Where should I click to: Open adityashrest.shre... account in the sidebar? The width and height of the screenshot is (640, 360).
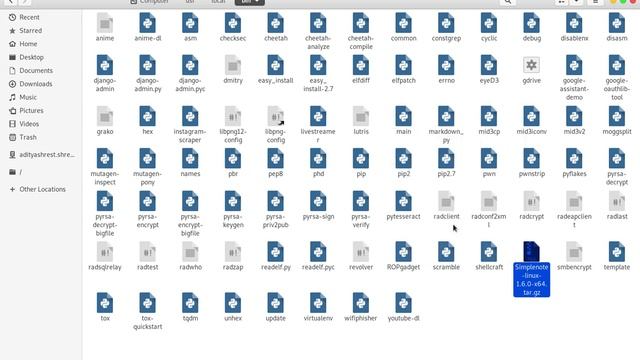[41, 155]
